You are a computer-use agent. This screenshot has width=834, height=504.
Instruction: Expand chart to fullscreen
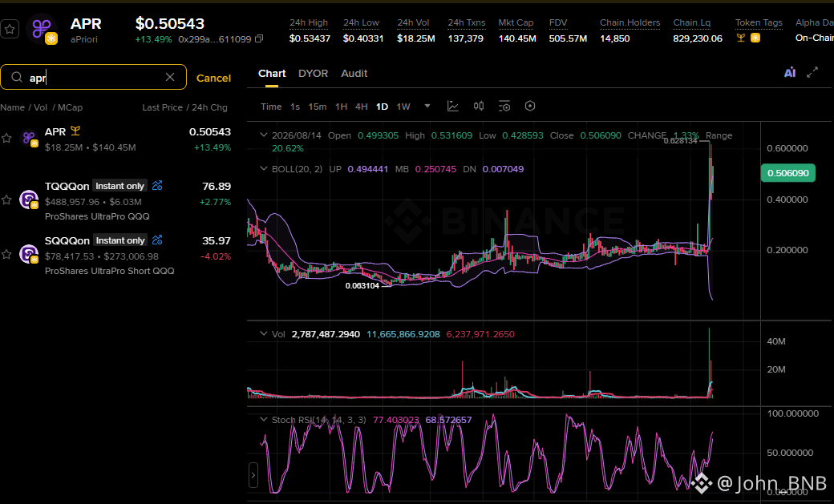tap(812, 73)
